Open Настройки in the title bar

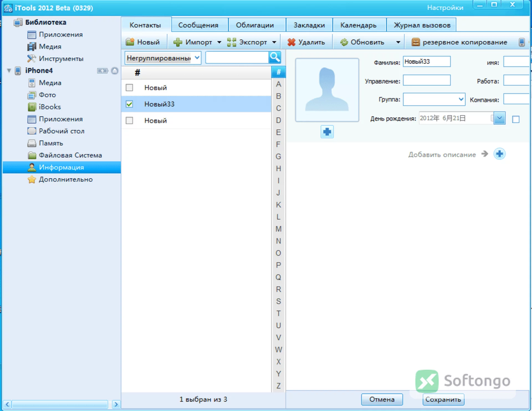pyautogui.click(x=445, y=7)
